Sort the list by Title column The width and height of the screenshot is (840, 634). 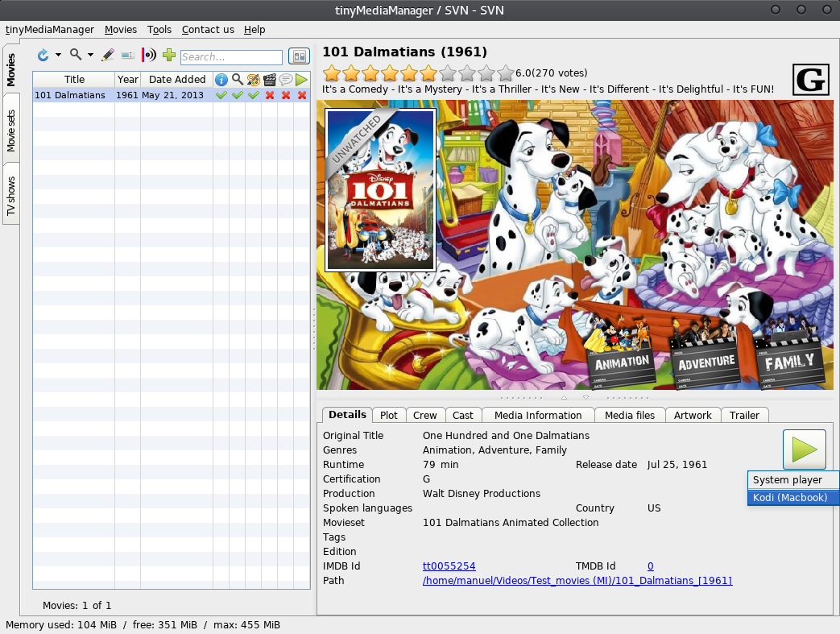[74, 79]
